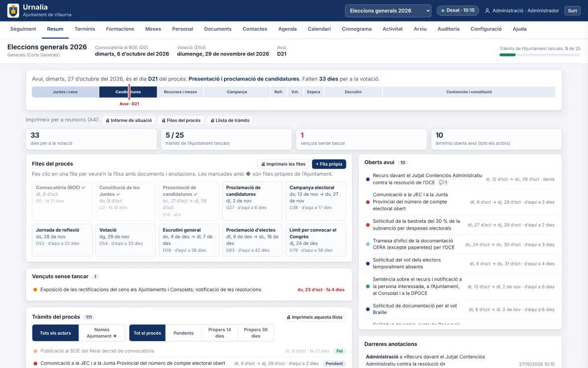Click the "vençuts sense tancar" stat card
588x368 pixels.
[x=362, y=139]
